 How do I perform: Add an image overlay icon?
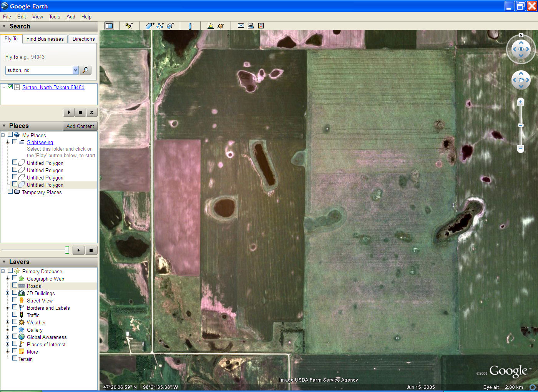point(170,26)
